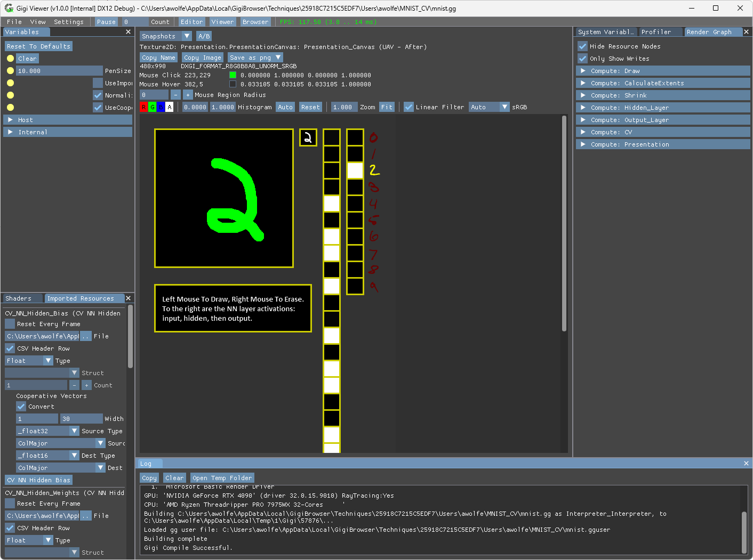The height and width of the screenshot is (560, 753).
Task: Click the Copy Image button
Action: tap(203, 58)
